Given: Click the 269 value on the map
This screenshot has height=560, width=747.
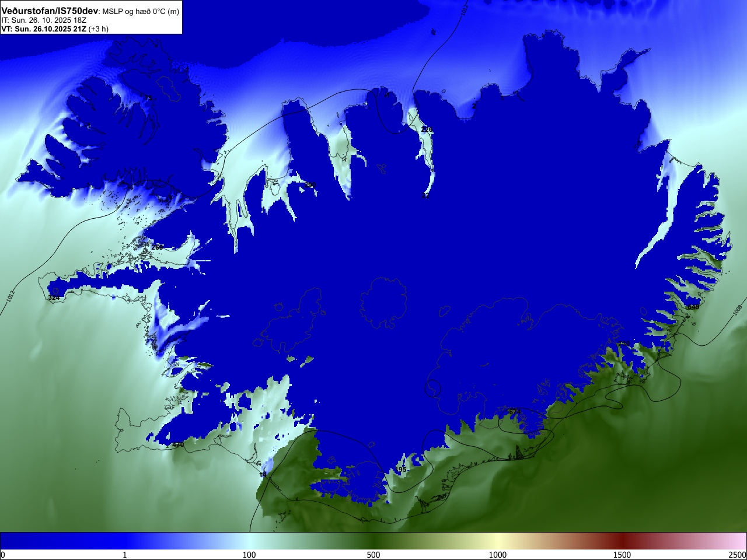Looking at the screenshot, I should tap(157, 247).
